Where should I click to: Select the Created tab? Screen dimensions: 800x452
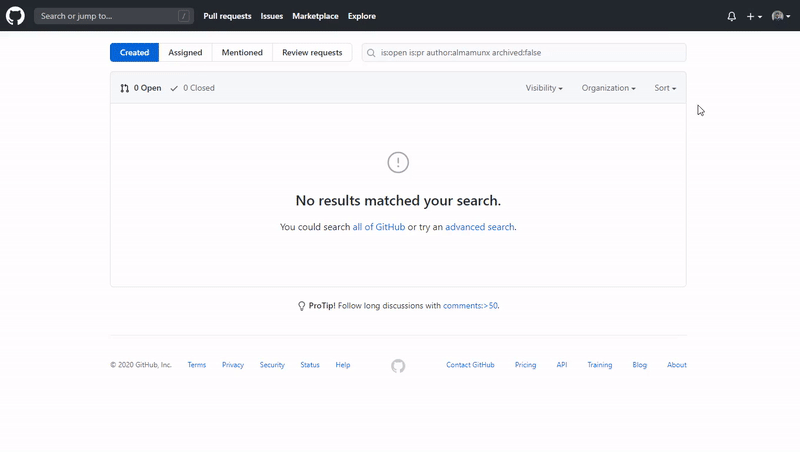point(135,53)
